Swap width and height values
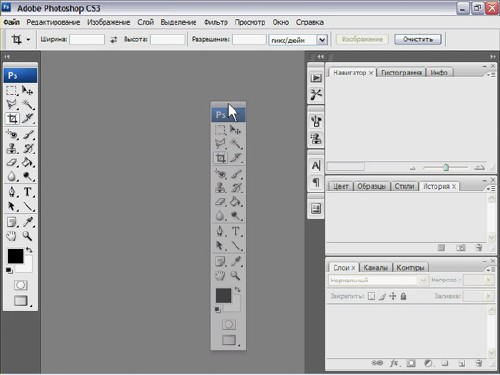Screen dimensions: 500x375 click(x=114, y=40)
